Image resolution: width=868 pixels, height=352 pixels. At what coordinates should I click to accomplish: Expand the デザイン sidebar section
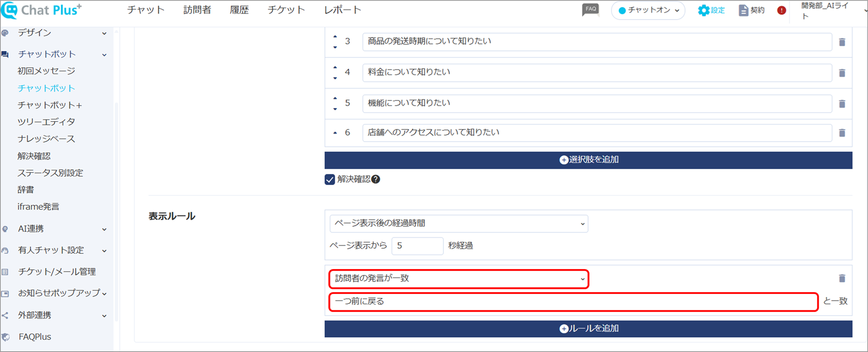pos(104,33)
